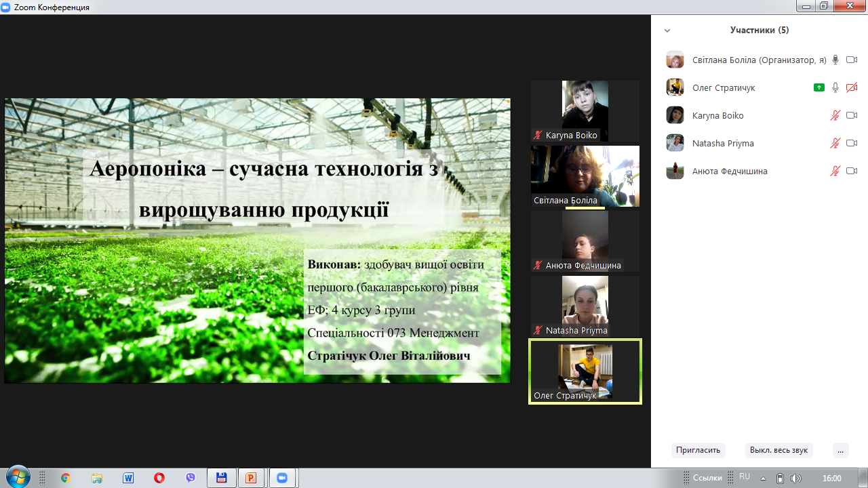
Task: Click participant name Олег Стратичук in list
Action: point(724,87)
